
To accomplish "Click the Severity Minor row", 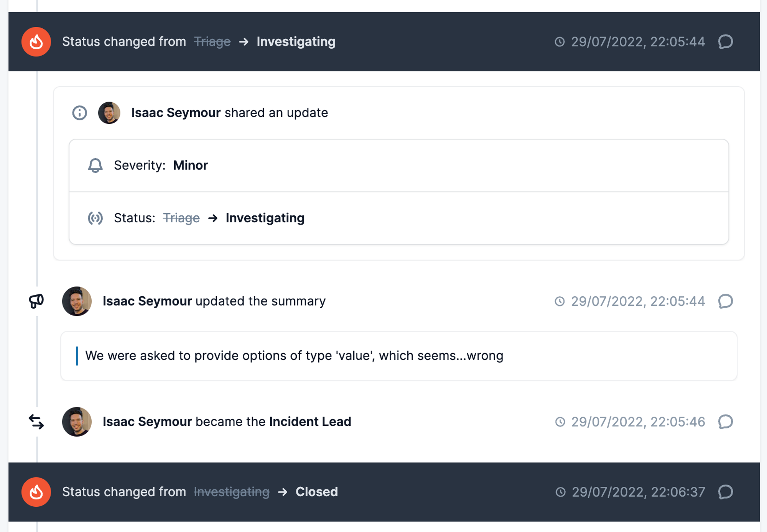I will (398, 165).
